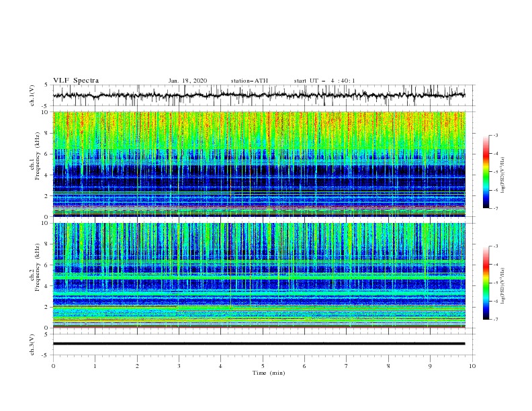The height and width of the screenshot is (411, 532).
Task: Click the "-7" tick on ch.1 color bar
Action: pos(496,208)
